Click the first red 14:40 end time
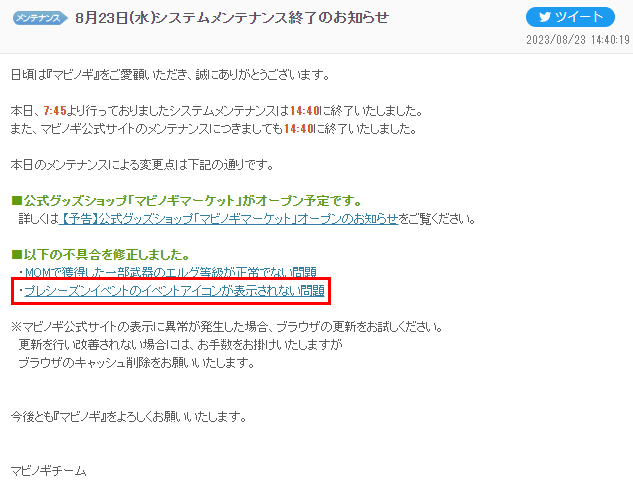Screen dimensions: 633x491 click(305, 111)
